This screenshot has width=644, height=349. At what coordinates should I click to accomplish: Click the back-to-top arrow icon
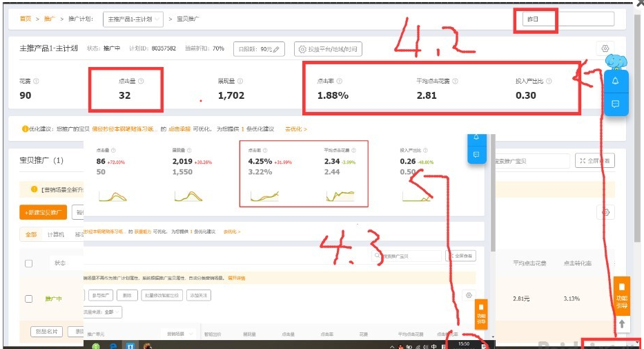click(622, 324)
